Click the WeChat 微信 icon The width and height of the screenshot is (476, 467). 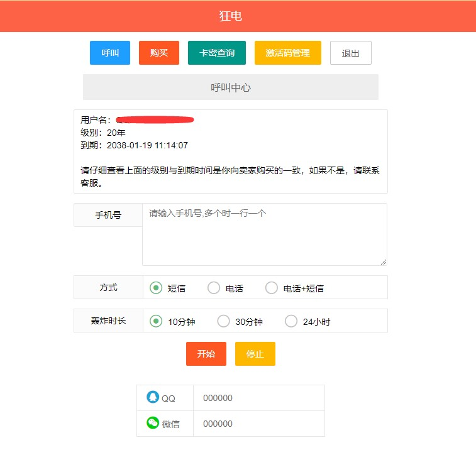[x=153, y=423]
